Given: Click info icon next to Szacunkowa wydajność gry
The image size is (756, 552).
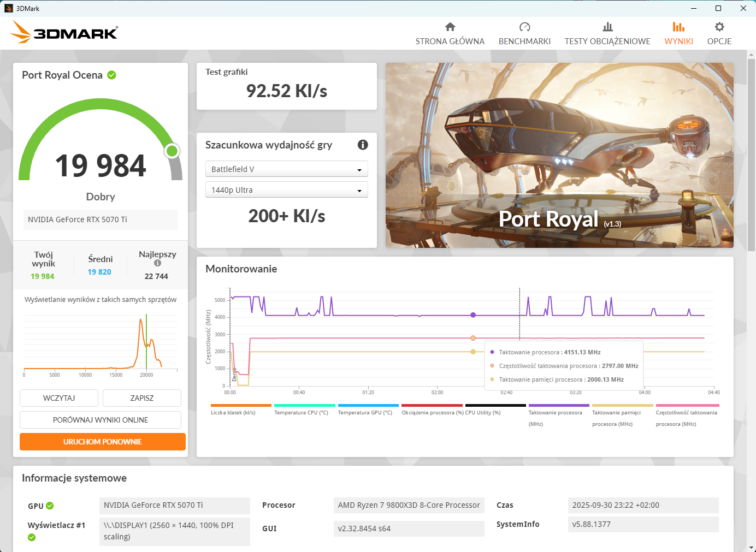Looking at the screenshot, I should (363, 145).
